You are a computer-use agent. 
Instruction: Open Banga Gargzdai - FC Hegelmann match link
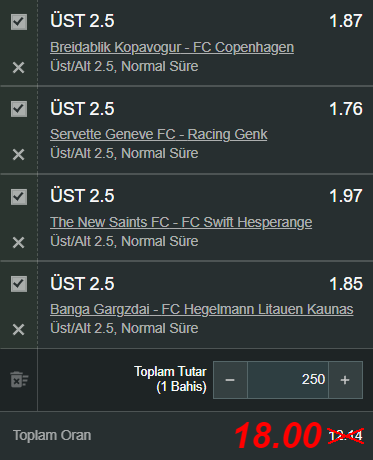point(202,309)
